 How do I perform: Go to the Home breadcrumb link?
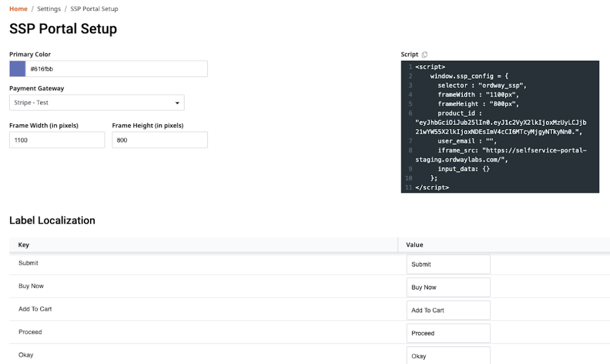tap(19, 9)
